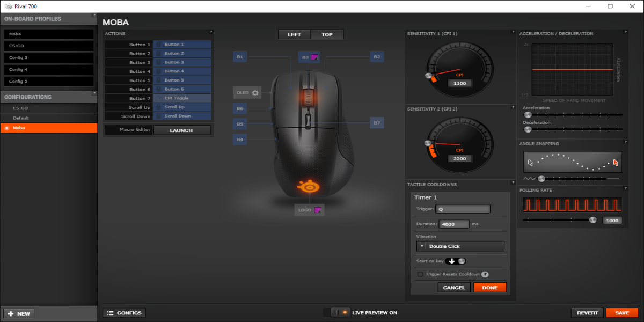Image resolution: width=644 pixels, height=322 pixels.
Task: Launch the Macro Editor
Action: tap(182, 130)
